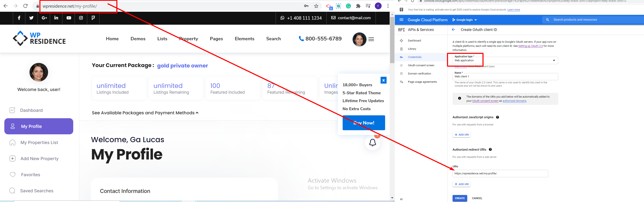Click the redirect URIs input field

point(500,174)
